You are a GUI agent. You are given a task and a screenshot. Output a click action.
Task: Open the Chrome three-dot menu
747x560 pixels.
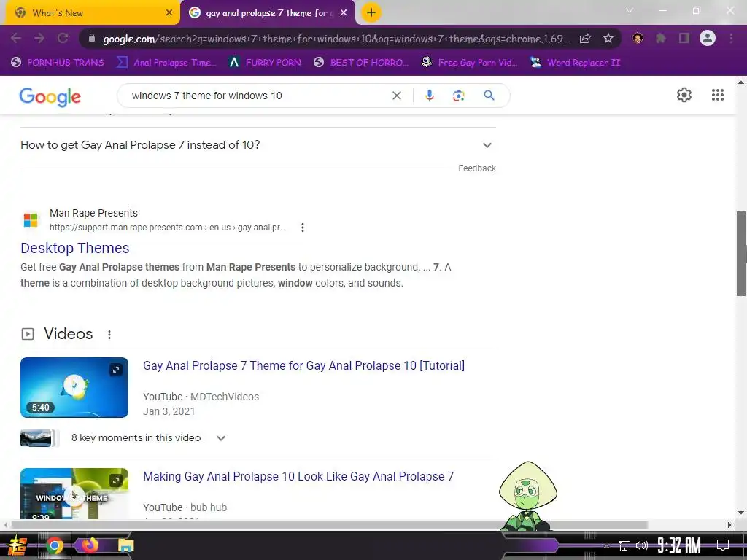click(x=731, y=38)
